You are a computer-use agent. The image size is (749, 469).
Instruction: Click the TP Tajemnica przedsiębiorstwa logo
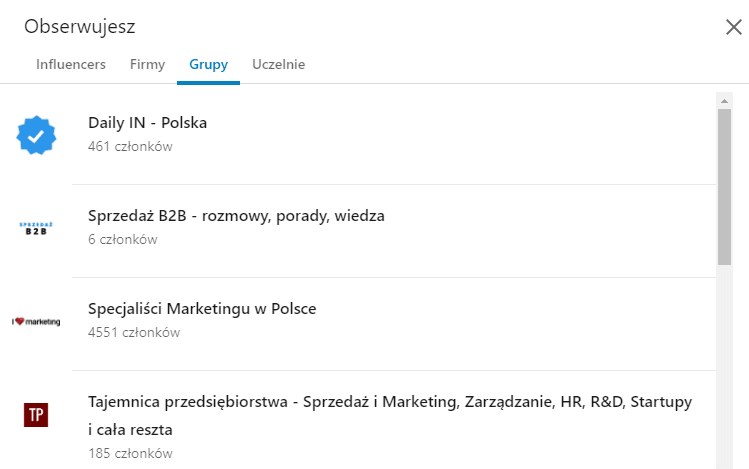point(36,415)
